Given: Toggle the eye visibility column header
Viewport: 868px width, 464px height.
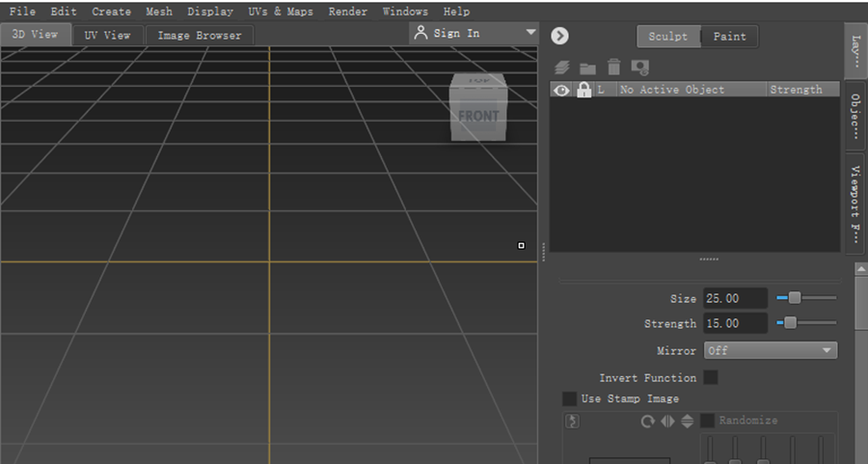Looking at the screenshot, I should coord(561,90).
